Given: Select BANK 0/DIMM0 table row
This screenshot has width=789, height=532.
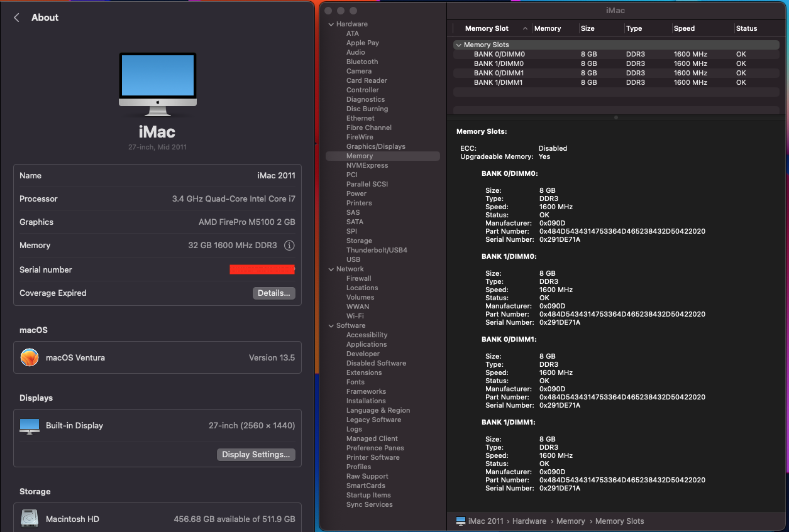Looking at the screenshot, I should (616, 55).
